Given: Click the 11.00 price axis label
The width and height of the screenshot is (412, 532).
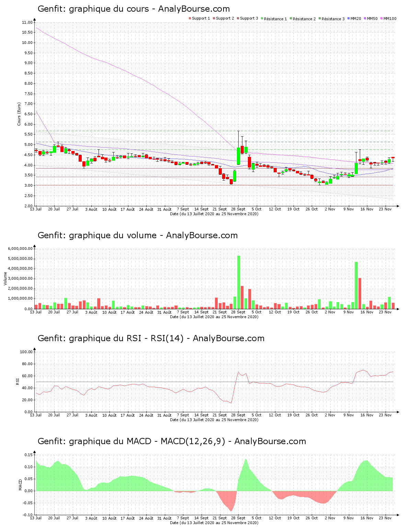Looking at the screenshot, I should click(27, 22).
